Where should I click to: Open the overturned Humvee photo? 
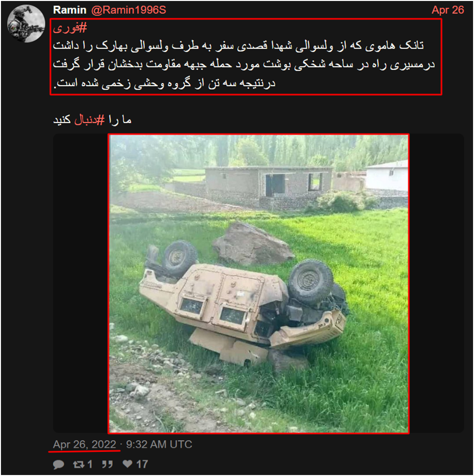click(259, 284)
